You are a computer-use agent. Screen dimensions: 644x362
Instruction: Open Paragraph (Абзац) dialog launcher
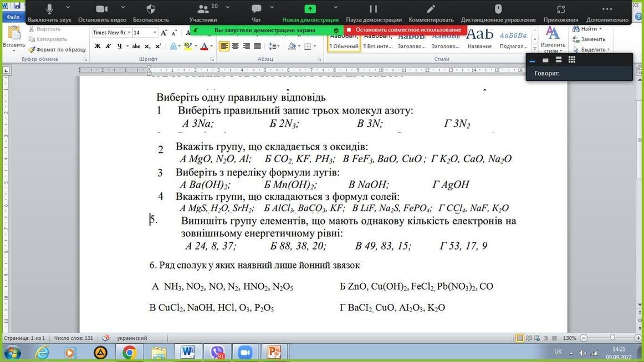pos(319,59)
